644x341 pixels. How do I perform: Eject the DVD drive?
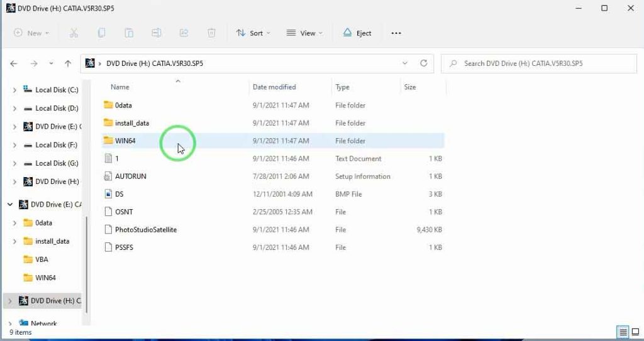(x=357, y=33)
